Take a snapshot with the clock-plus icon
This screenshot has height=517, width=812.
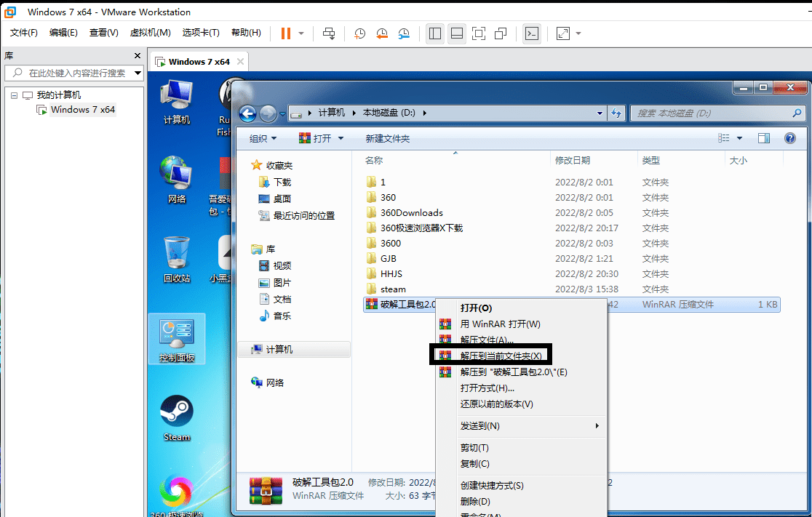[x=359, y=33]
